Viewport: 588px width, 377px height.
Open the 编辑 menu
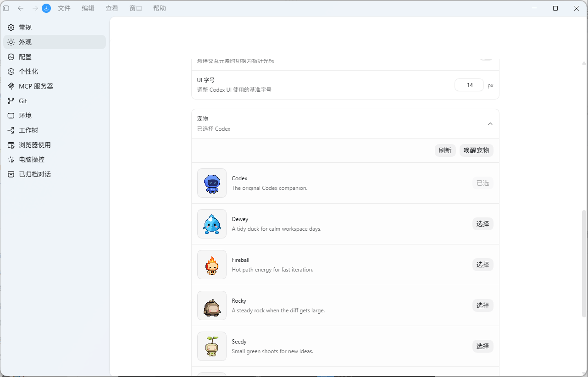[x=88, y=8]
